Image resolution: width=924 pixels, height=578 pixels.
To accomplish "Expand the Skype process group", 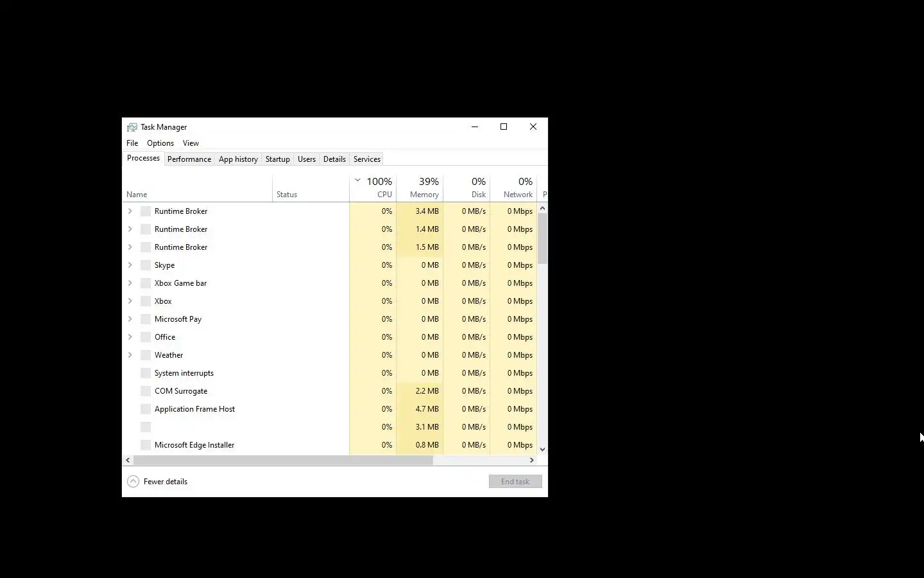I will 130,265.
